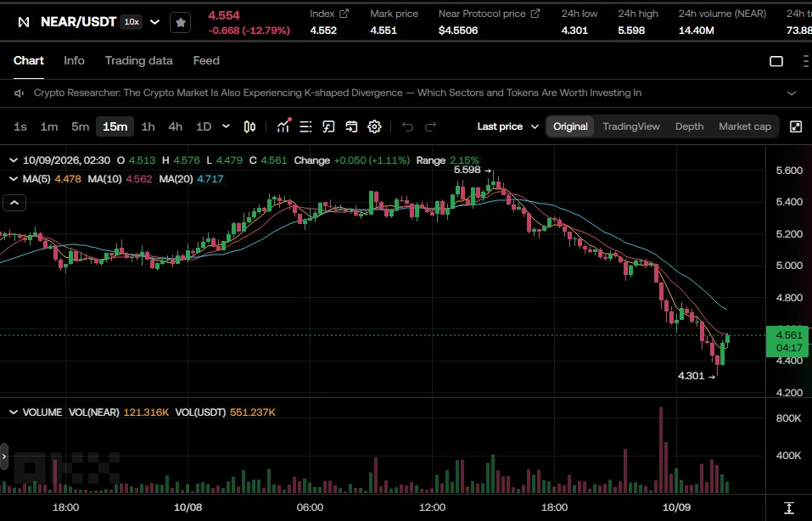Open candlestick chart type selector icon
The width and height of the screenshot is (812, 521).
pyautogui.click(x=249, y=126)
